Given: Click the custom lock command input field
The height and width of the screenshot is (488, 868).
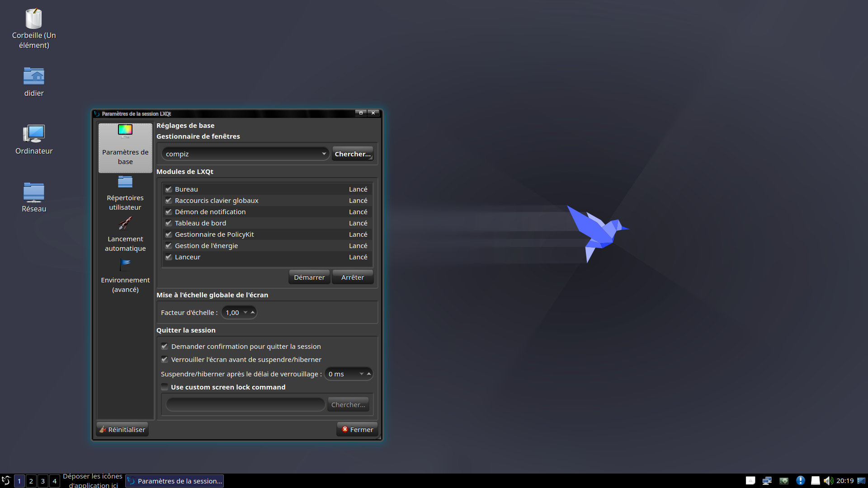Looking at the screenshot, I should tap(245, 404).
